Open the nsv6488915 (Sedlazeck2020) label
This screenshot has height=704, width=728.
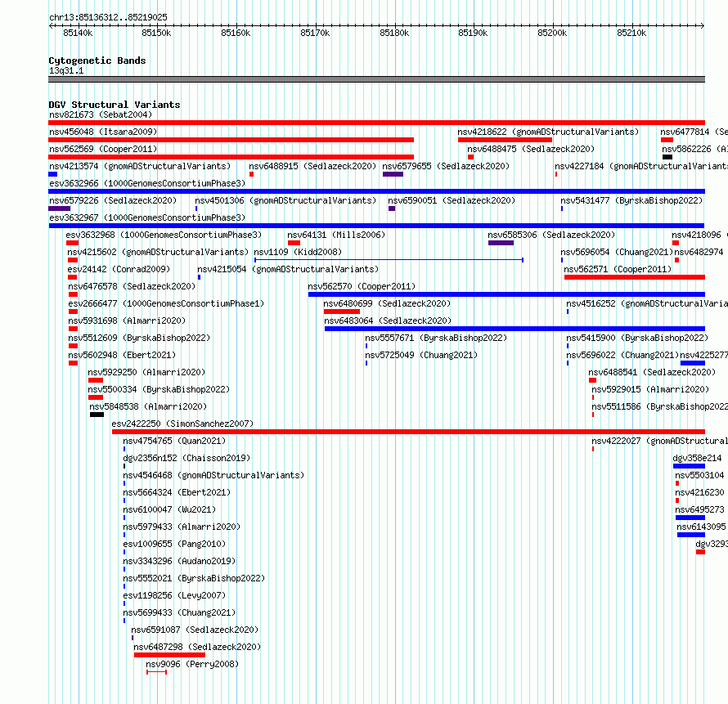coord(312,166)
